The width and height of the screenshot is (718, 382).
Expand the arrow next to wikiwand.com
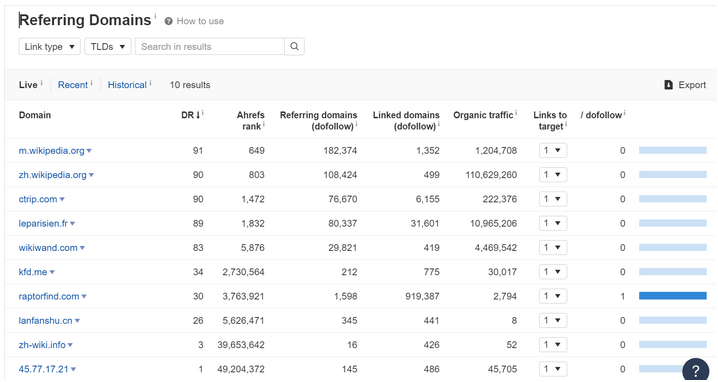tap(82, 248)
